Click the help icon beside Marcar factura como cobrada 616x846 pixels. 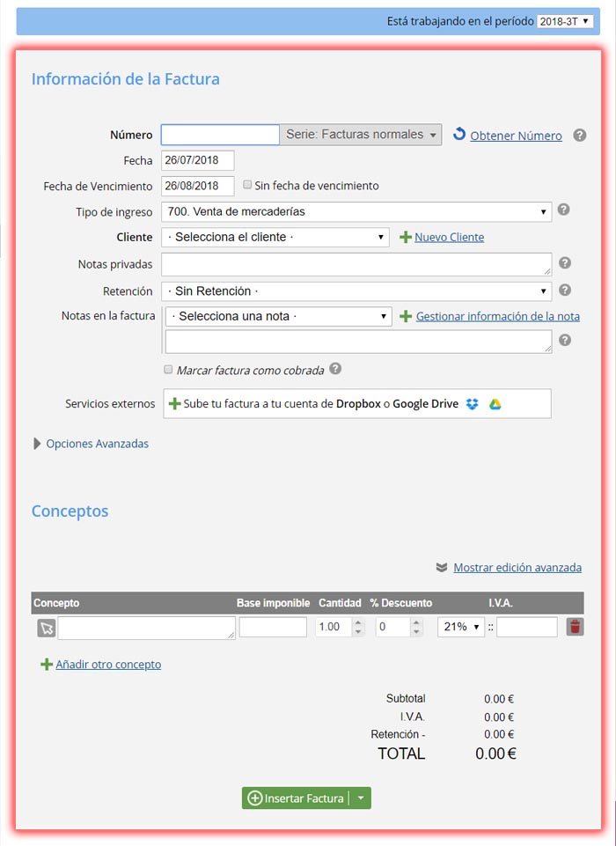pyautogui.click(x=335, y=370)
